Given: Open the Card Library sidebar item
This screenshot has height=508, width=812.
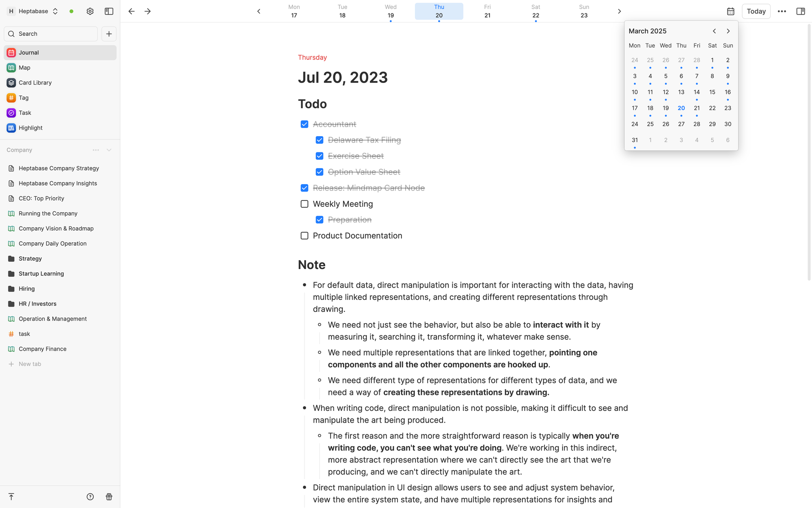Looking at the screenshot, I should click(35, 82).
